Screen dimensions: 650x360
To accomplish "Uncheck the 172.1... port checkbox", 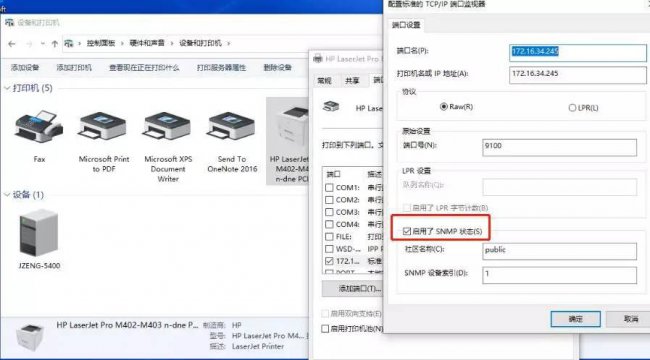I will click(329, 261).
